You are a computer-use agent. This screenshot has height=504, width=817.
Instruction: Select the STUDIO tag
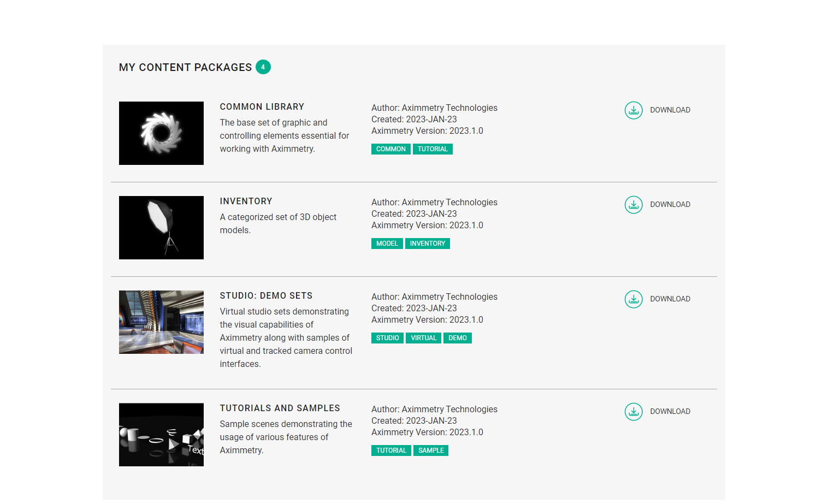(x=387, y=338)
